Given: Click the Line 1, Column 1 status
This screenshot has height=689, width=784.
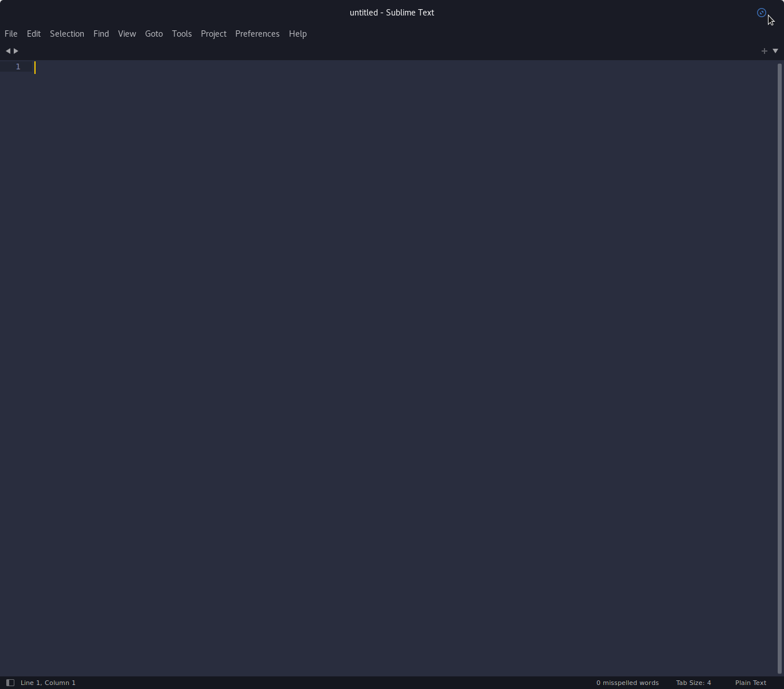Looking at the screenshot, I should [x=48, y=683].
